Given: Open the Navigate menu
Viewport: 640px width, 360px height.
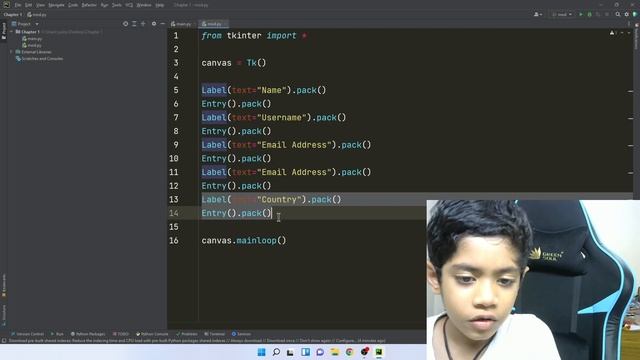Looking at the screenshot, I should (x=56, y=5).
